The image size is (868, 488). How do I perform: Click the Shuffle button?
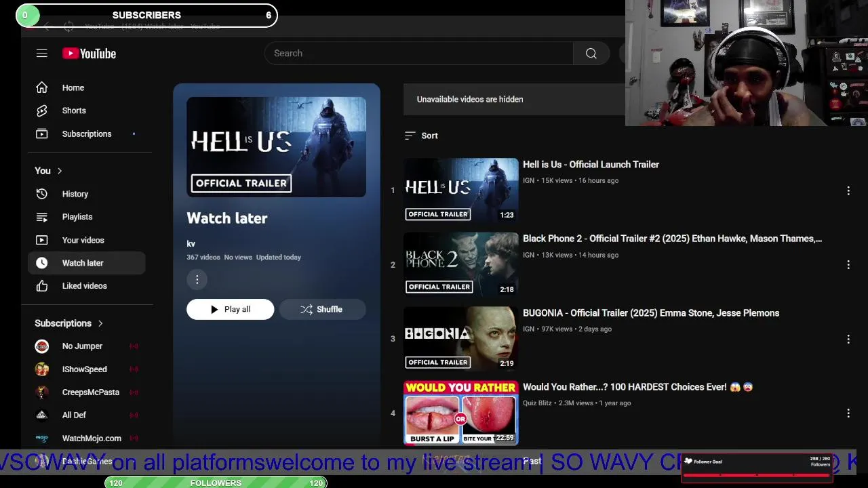[322, 309]
